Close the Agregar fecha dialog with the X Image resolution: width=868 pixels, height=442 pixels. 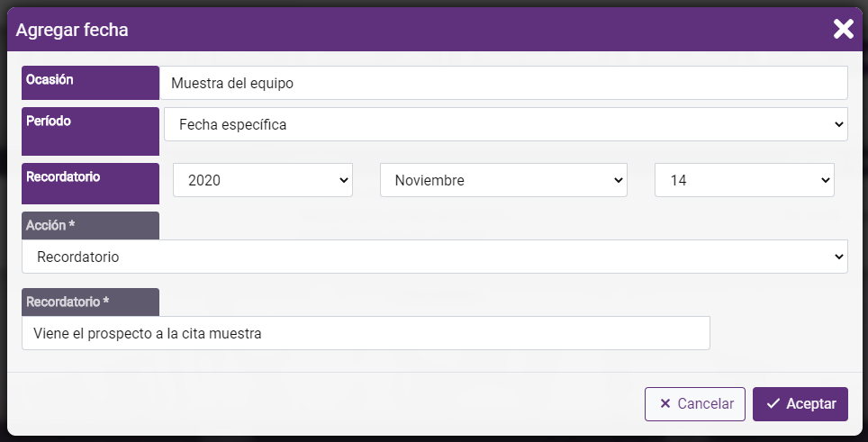coord(843,29)
